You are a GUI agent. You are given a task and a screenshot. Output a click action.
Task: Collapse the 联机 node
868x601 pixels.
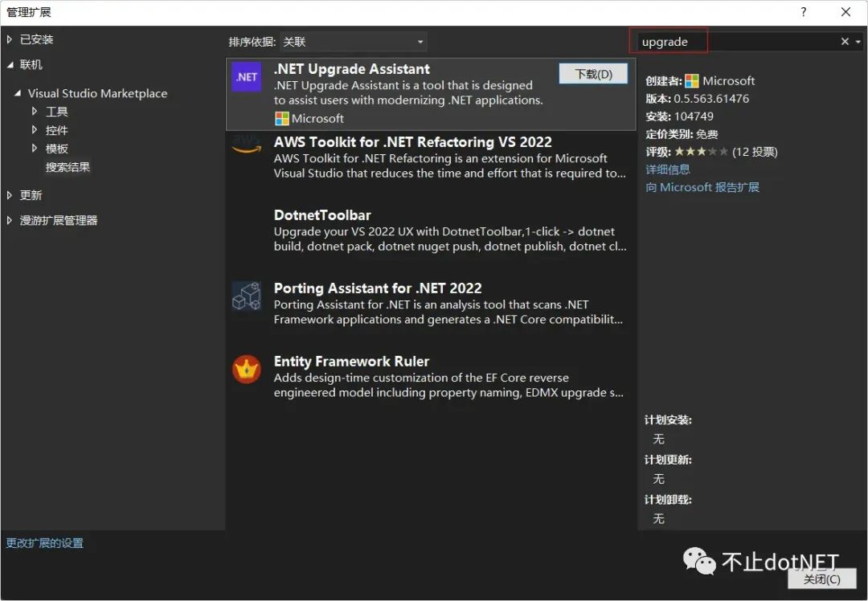pyautogui.click(x=10, y=65)
